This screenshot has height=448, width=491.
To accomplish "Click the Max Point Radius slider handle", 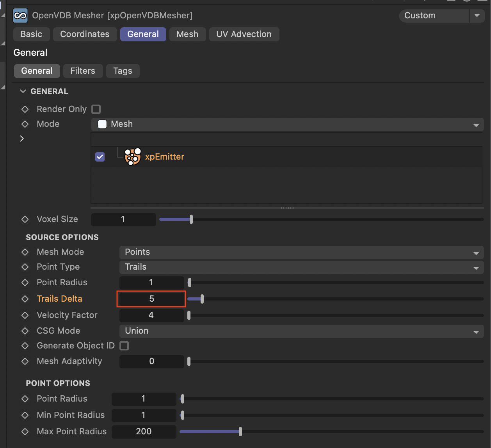I will (x=240, y=432).
